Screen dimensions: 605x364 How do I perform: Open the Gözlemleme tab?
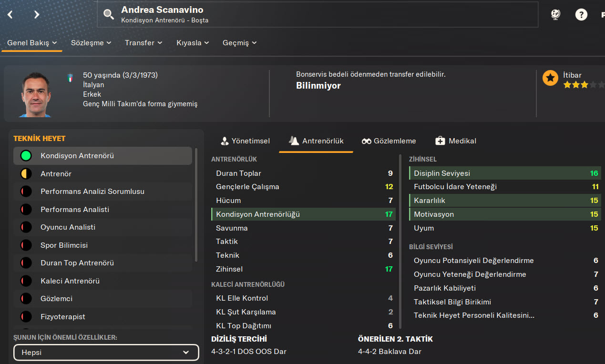389,141
